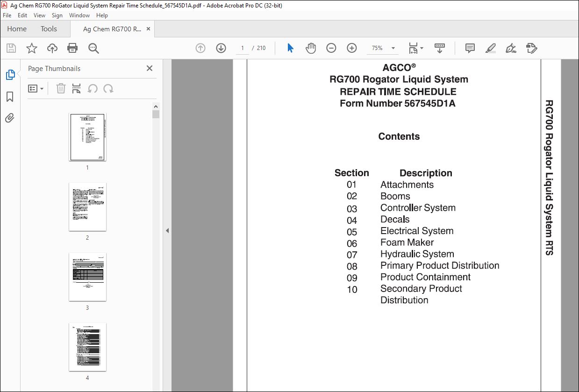Close the Ag Chem RG700 document tab
This screenshot has width=579, height=392.
[149, 29]
